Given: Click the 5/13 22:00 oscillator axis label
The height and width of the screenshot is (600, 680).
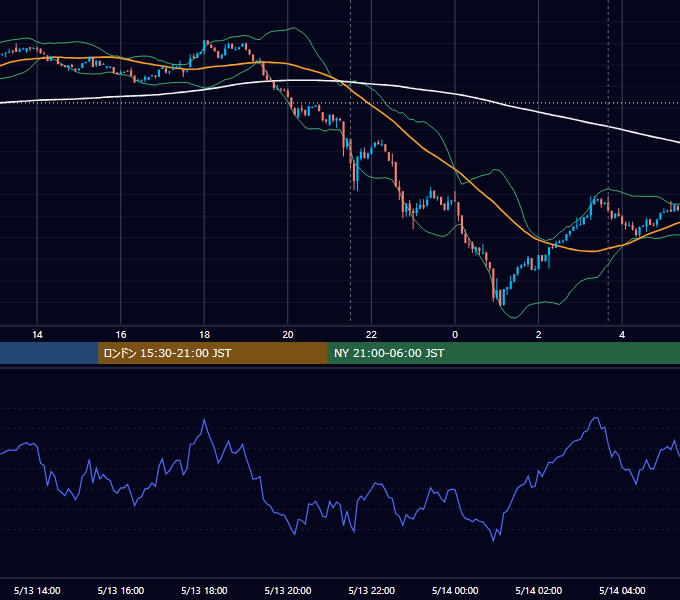Looking at the screenshot, I should click(372, 590).
